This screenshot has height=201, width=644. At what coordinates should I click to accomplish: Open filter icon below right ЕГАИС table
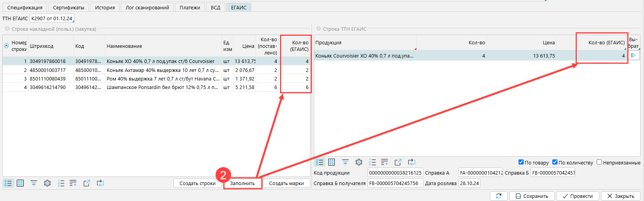point(345,162)
